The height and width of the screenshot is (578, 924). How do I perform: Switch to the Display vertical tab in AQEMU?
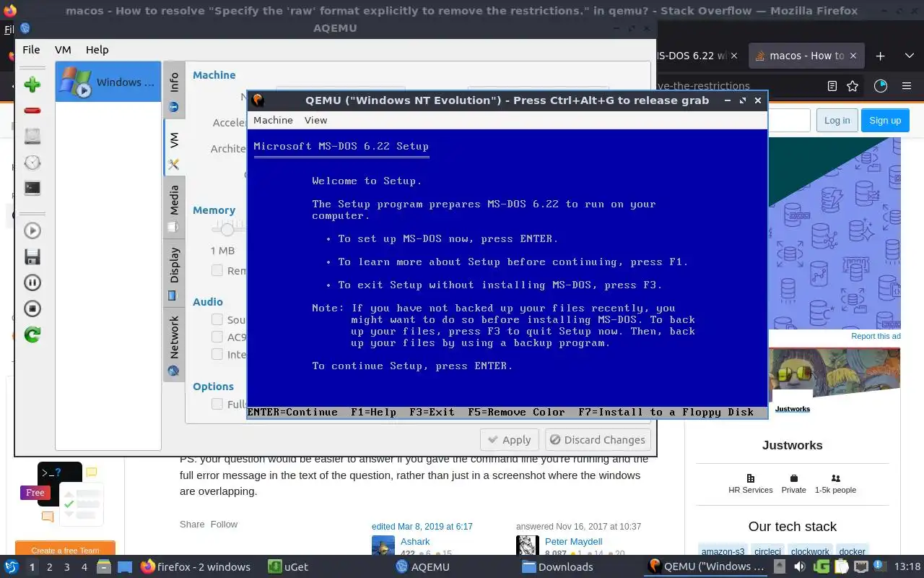tap(174, 272)
